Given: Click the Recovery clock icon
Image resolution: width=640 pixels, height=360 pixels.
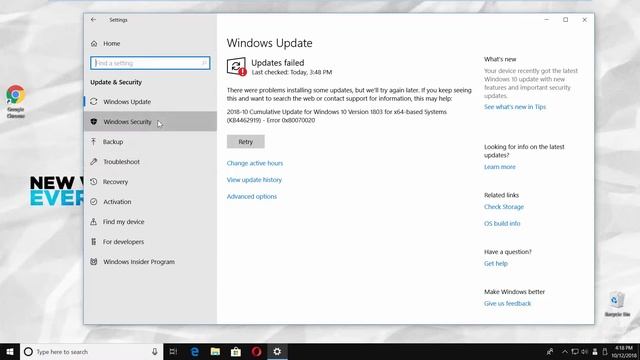Looking at the screenshot, I should (x=93, y=182).
